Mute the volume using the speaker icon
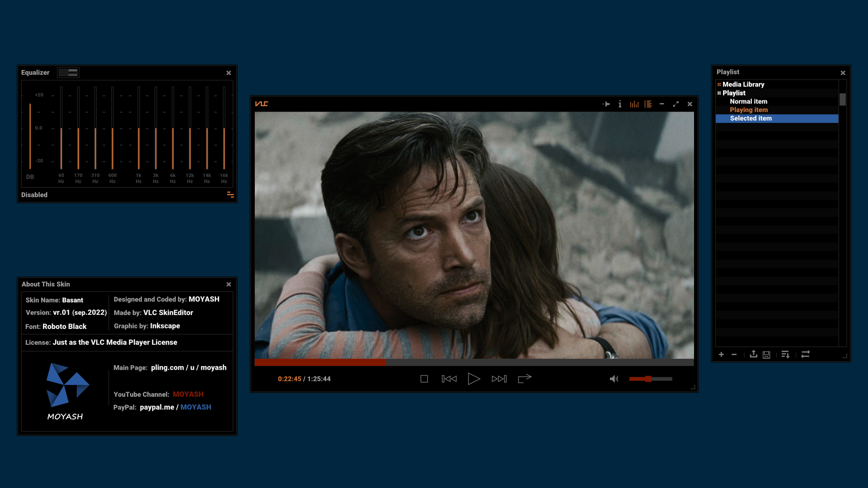The image size is (868, 488). [614, 379]
